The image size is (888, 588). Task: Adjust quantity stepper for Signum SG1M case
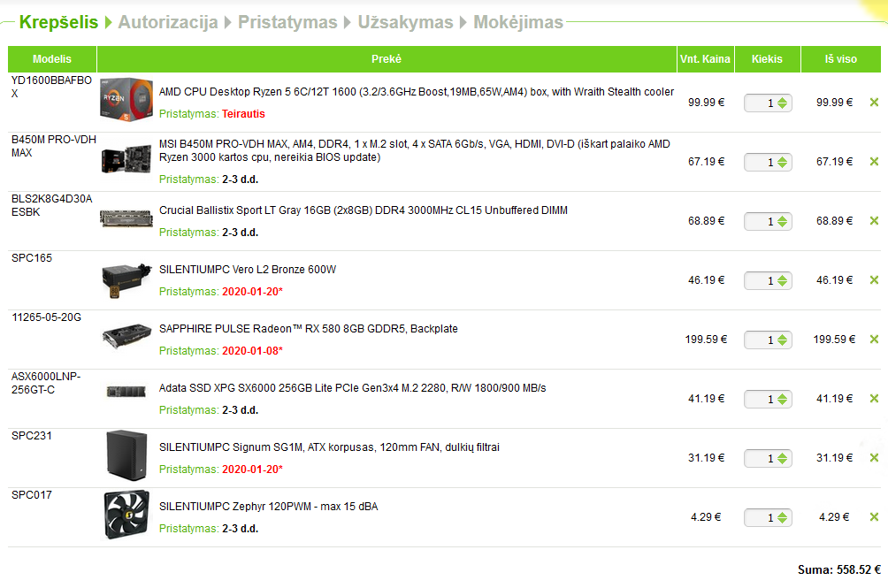click(x=782, y=458)
